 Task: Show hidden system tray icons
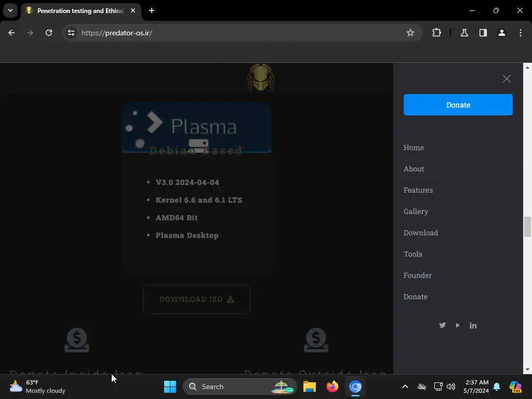coord(405,387)
